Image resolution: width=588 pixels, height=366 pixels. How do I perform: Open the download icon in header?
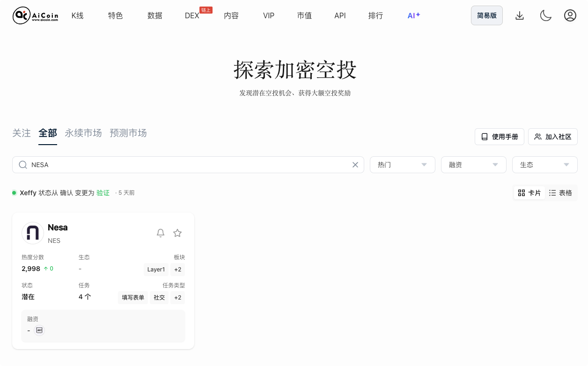coord(520,15)
